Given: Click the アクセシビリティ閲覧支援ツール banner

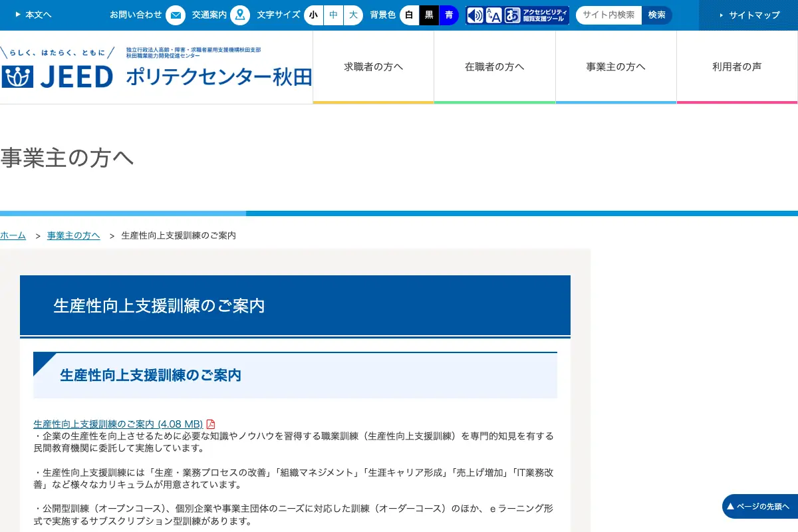Looking at the screenshot, I should tap(518, 15).
